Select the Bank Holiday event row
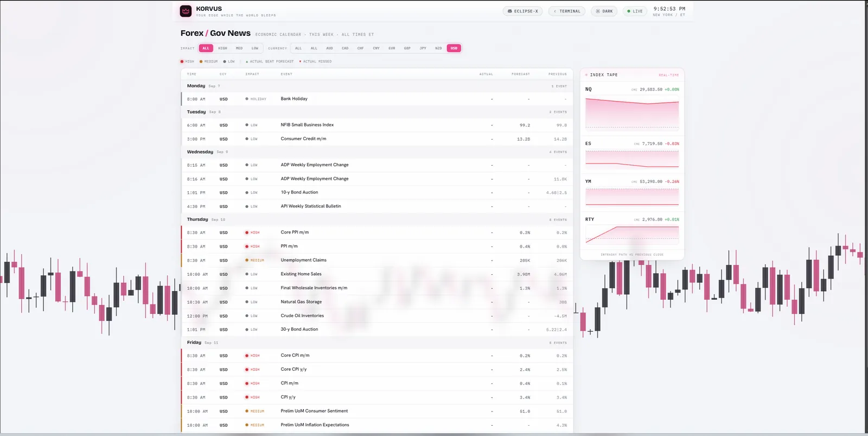Viewport: 868px width, 436px height. 377,99
